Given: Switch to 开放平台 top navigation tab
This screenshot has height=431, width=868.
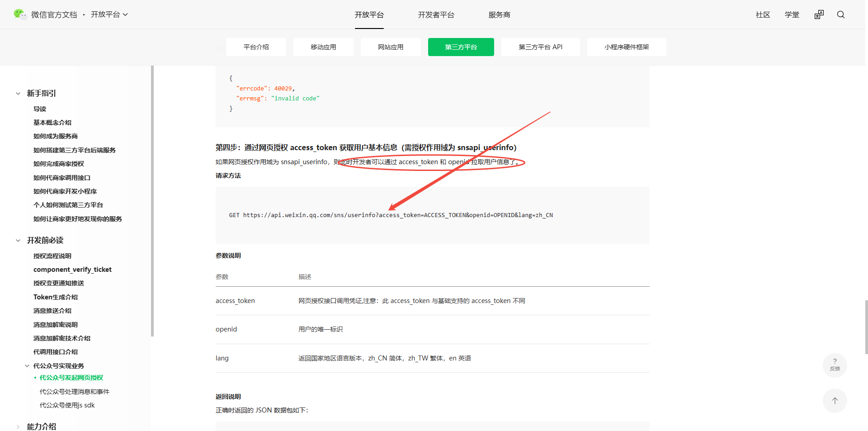Looking at the screenshot, I should click(369, 15).
